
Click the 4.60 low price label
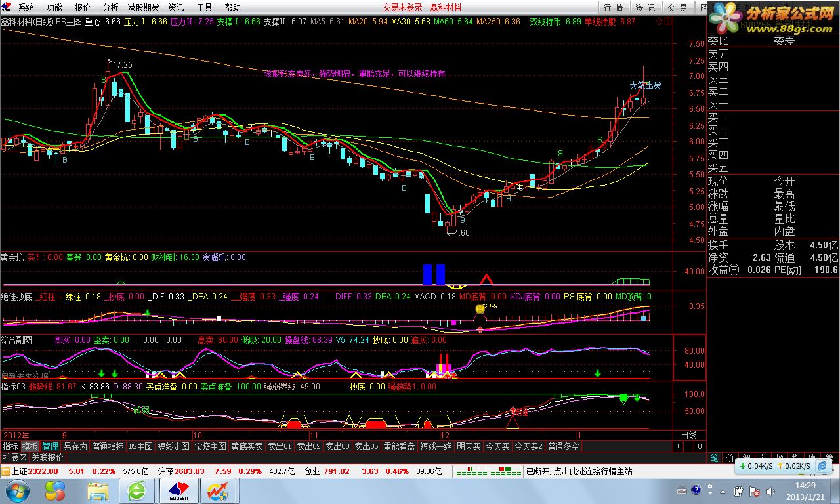point(462,232)
